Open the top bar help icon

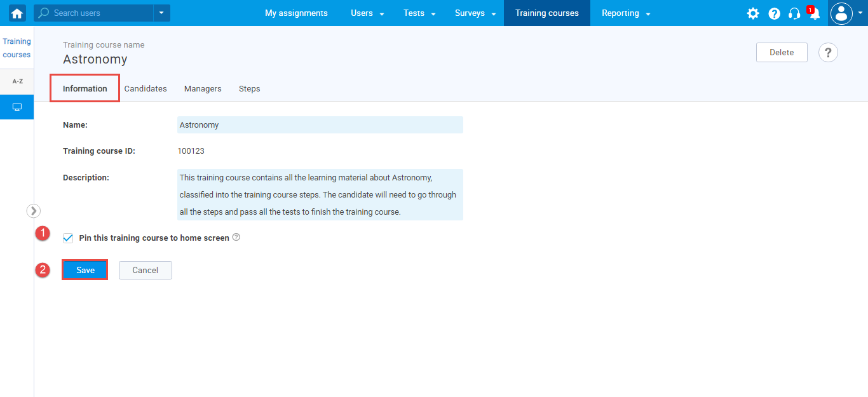point(774,13)
